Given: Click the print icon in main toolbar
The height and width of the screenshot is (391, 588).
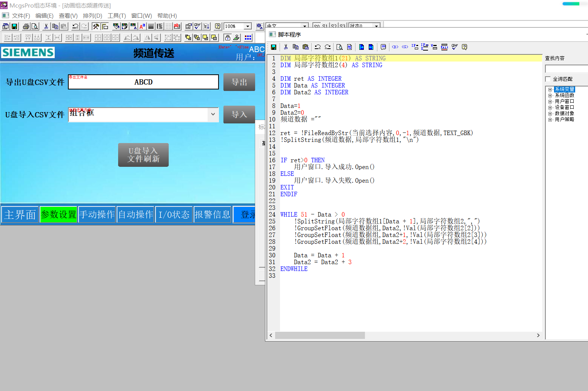Looking at the screenshot, I should pos(26,26).
